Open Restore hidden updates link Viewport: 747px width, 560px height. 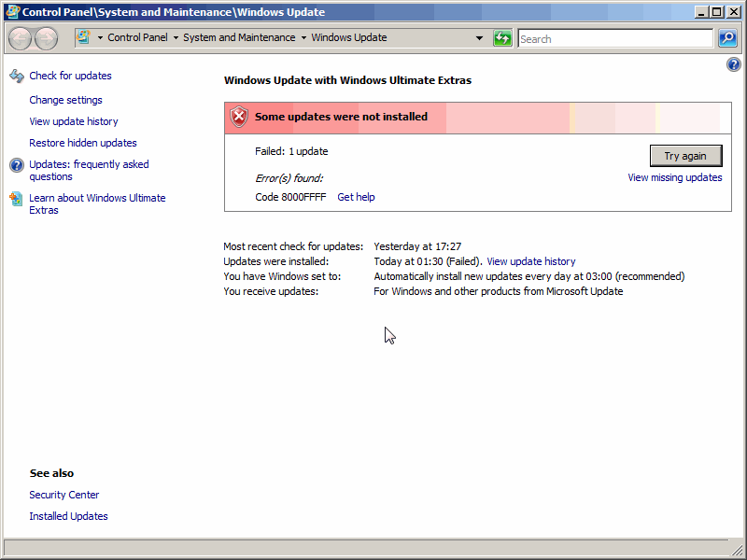coord(83,143)
